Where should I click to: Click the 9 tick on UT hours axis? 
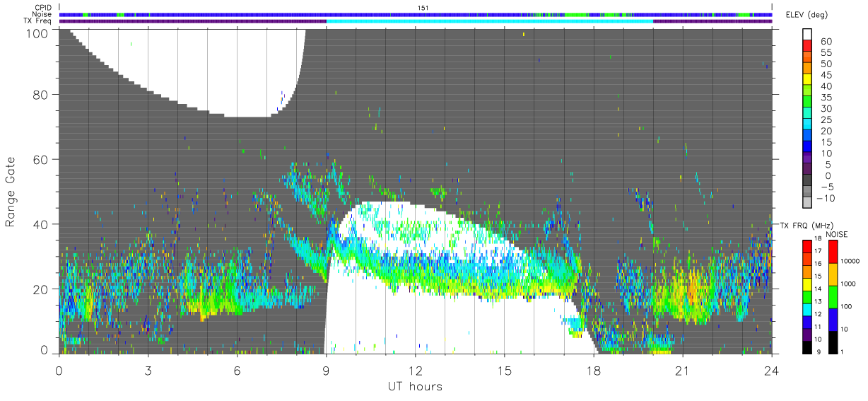click(326, 370)
